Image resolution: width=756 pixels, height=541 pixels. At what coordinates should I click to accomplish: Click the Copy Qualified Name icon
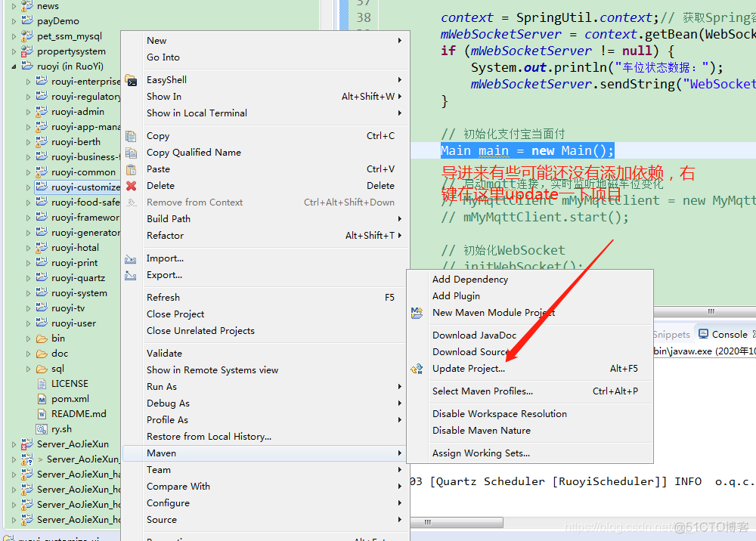click(x=131, y=153)
